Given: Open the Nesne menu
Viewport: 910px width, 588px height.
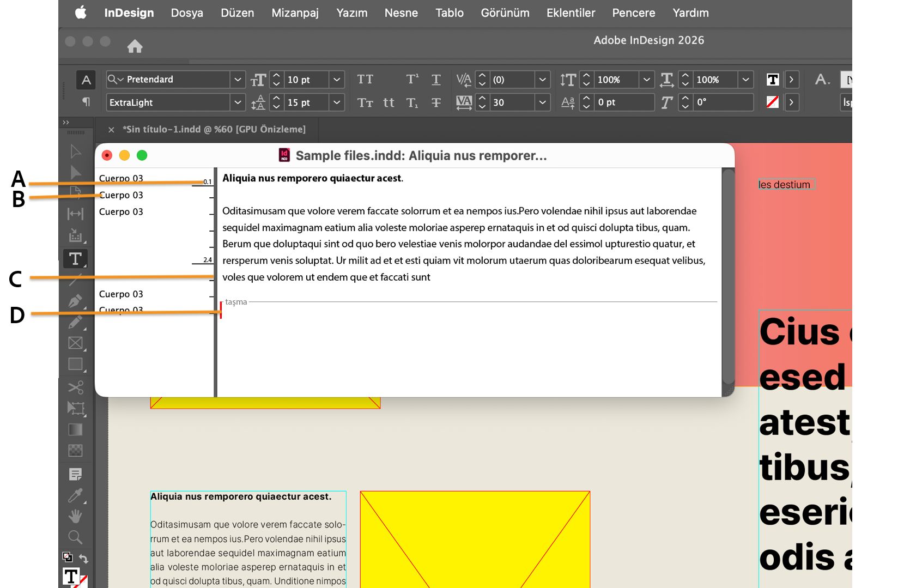Looking at the screenshot, I should point(401,13).
